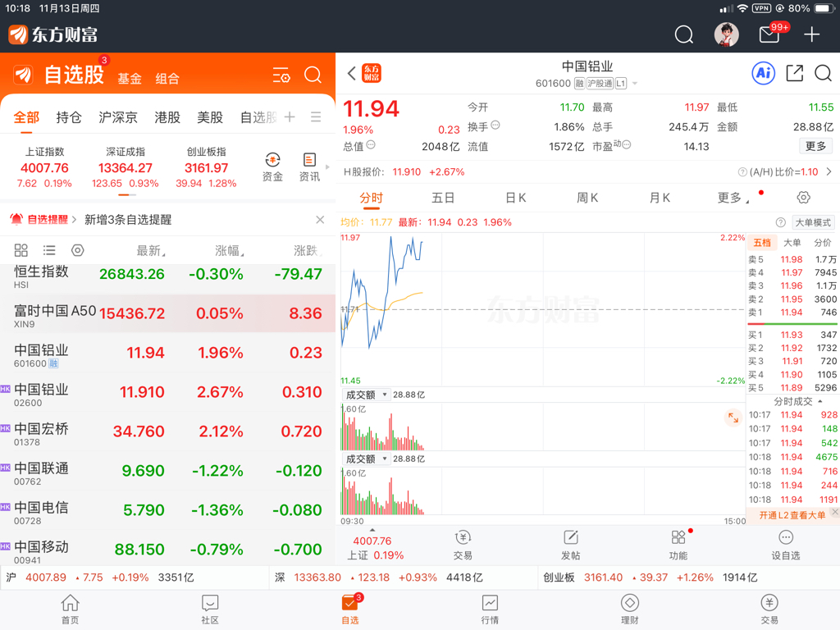This screenshot has width=840, height=630.
Task: Switch to the 日K chart tab
Action: 515,198
